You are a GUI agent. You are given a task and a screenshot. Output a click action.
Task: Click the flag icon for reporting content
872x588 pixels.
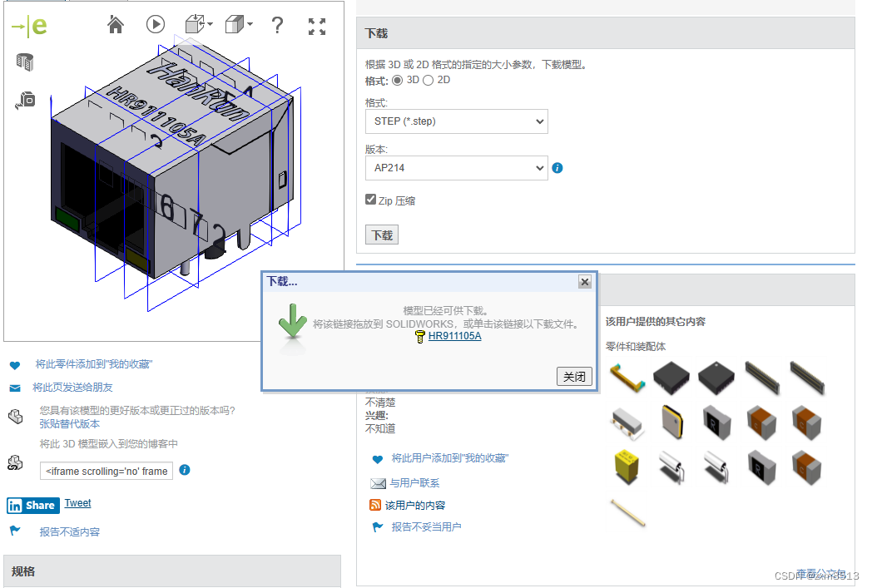(x=15, y=531)
